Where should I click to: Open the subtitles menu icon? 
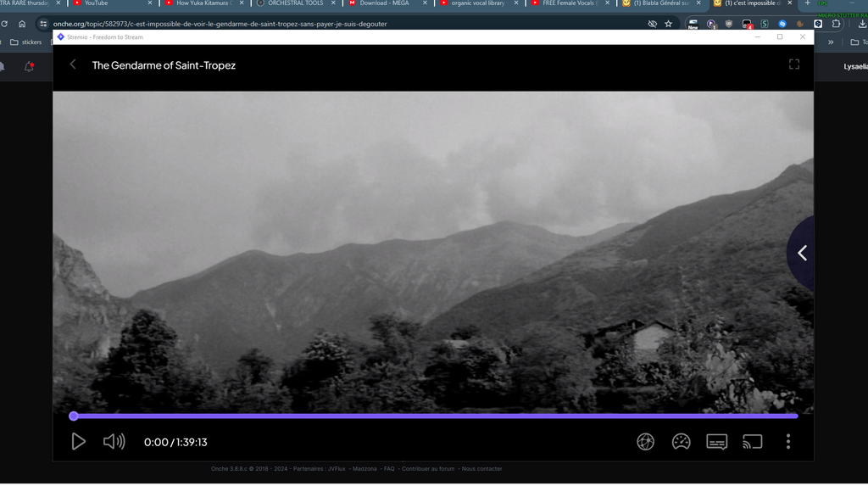point(717,442)
